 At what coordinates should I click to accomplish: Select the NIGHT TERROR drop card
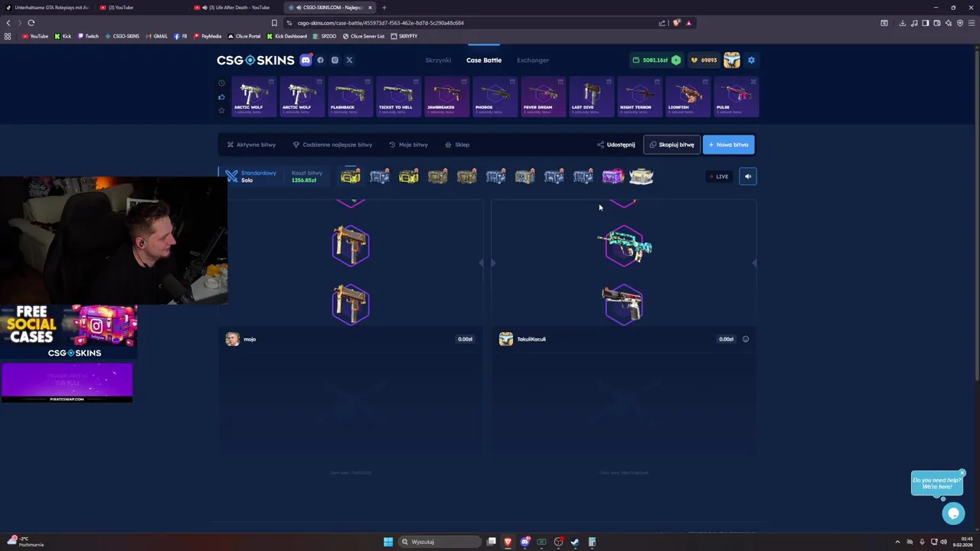tap(639, 96)
